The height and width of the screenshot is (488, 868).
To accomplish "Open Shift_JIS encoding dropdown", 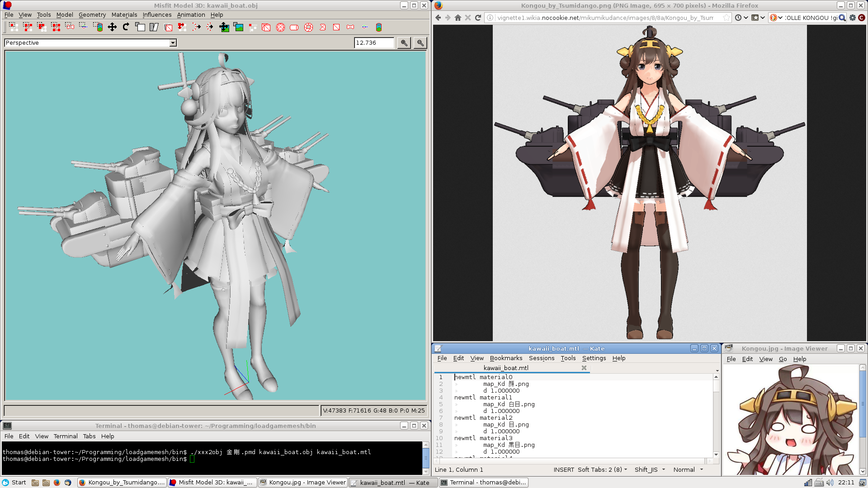I will (x=650, y=470).
